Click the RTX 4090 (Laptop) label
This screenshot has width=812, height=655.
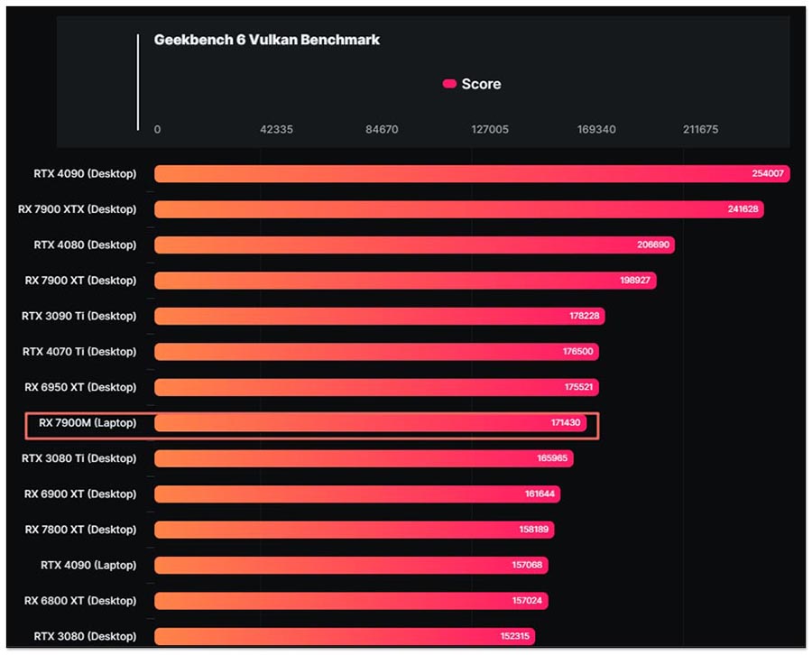click(x=88, y=566)
